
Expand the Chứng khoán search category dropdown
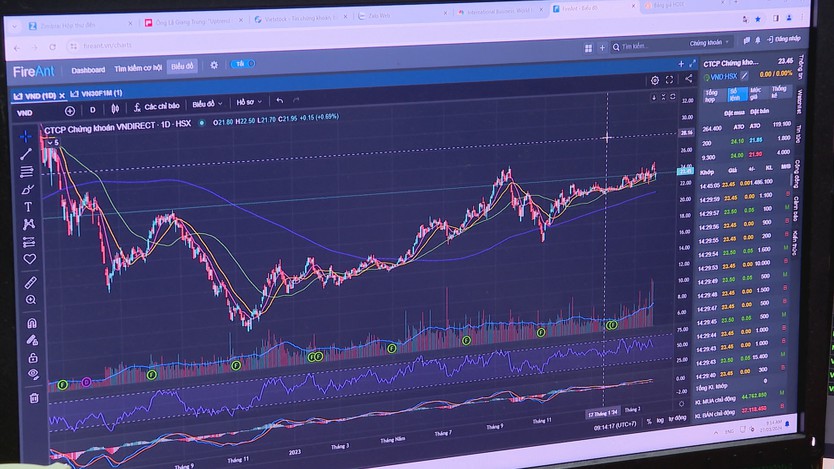pyautogui.click(x=710, y=43)
